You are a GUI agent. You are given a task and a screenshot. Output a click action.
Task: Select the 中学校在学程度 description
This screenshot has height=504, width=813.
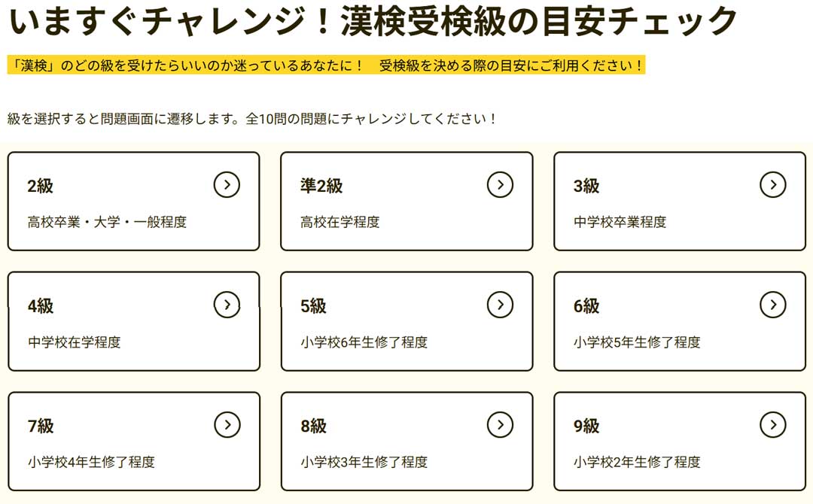[75, 342]
